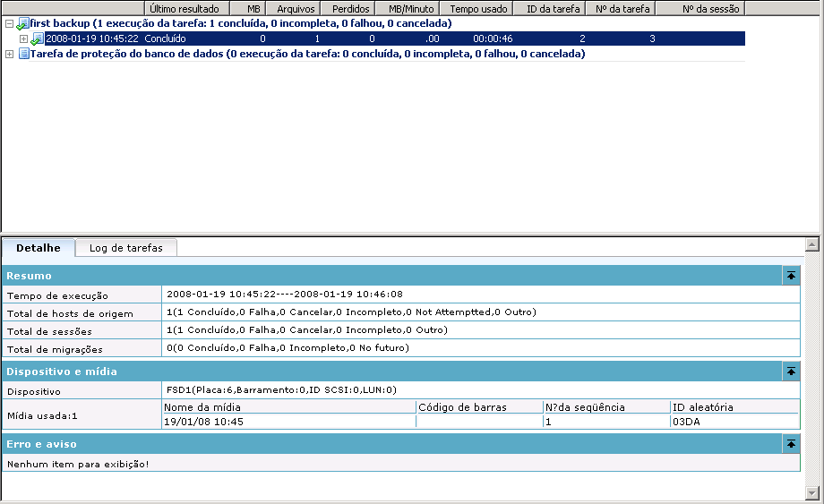This screenshot has height=504, width=824.
Task: Switch to the Detalhe tab
Action: tap(39, 248)
